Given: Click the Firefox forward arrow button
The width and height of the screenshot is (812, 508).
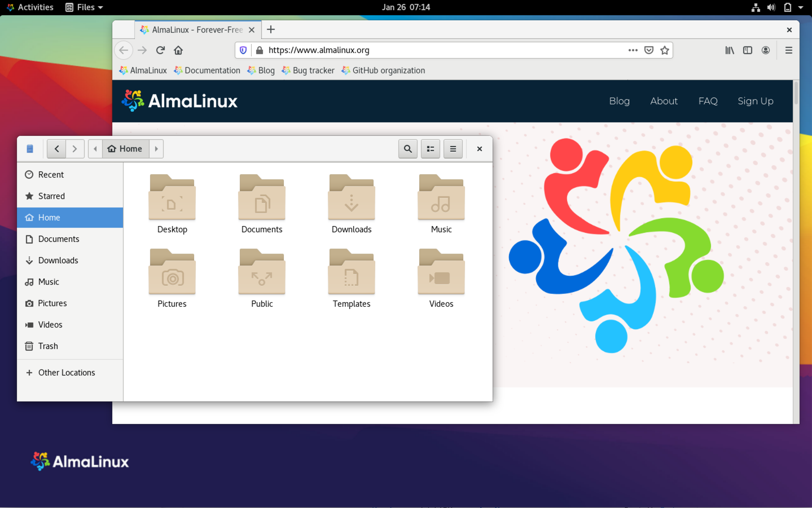Looking at the screenshot, I should [x=142, y=50].
